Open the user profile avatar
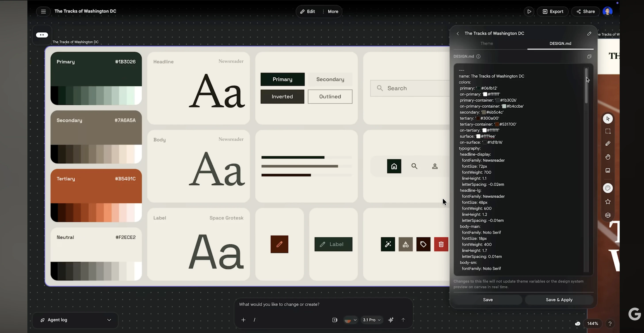Screen dimensions: 644x333 608,11
